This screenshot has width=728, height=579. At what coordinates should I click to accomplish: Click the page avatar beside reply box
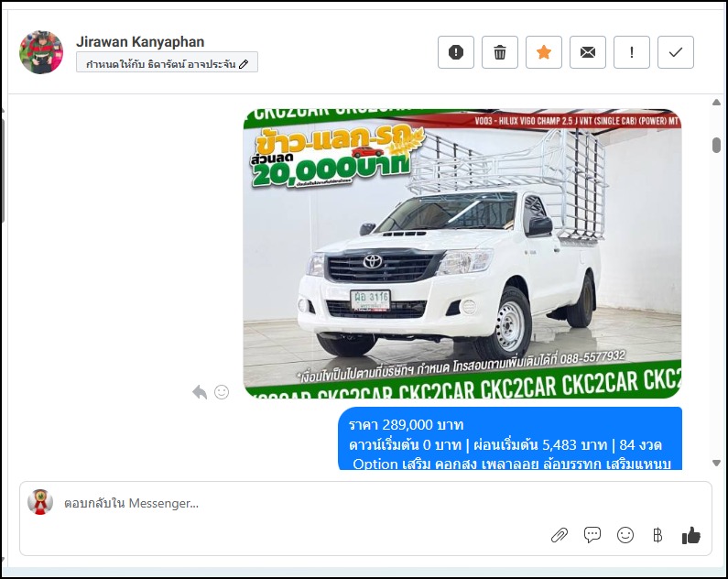[40, 502]
